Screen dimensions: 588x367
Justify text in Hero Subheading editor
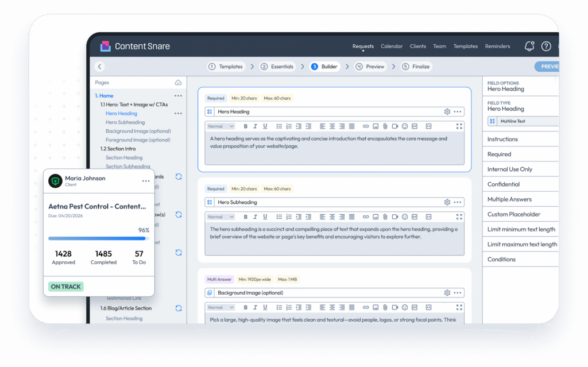[352, 217]
